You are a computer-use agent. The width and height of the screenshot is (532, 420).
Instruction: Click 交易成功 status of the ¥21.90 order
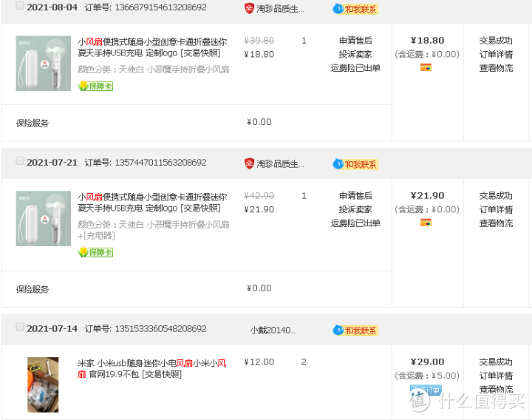coord(496,196)
